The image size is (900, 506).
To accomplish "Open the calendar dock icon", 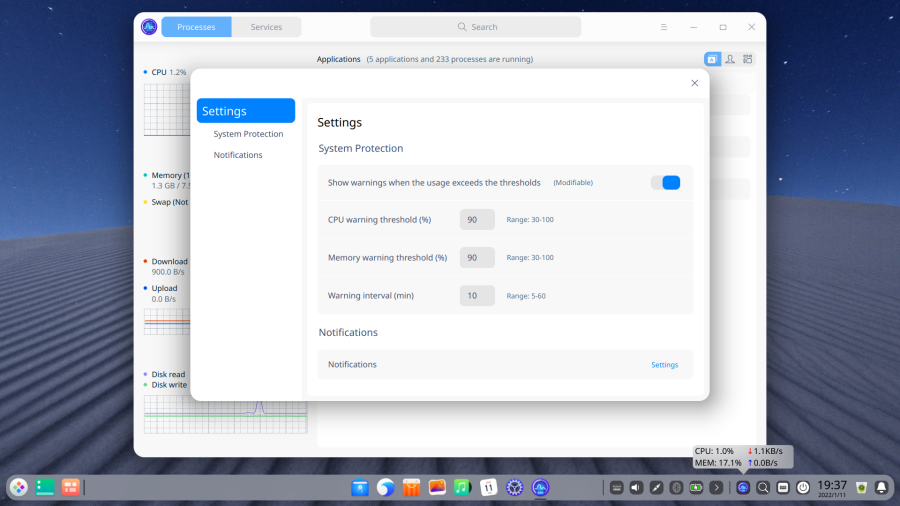I will coord(488,488).
